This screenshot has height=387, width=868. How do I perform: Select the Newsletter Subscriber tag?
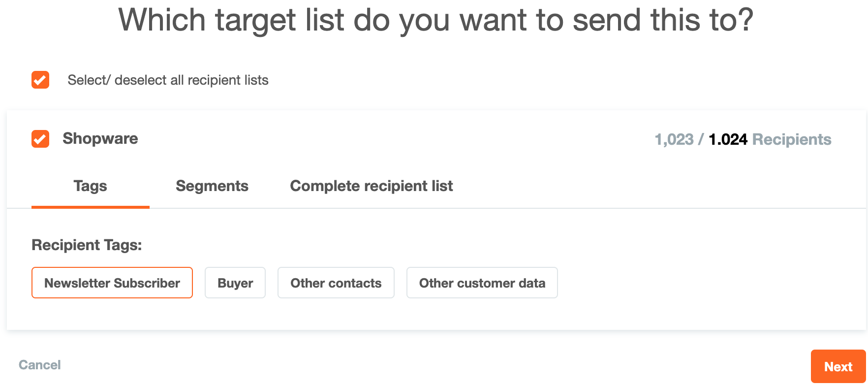coord(112,283)
